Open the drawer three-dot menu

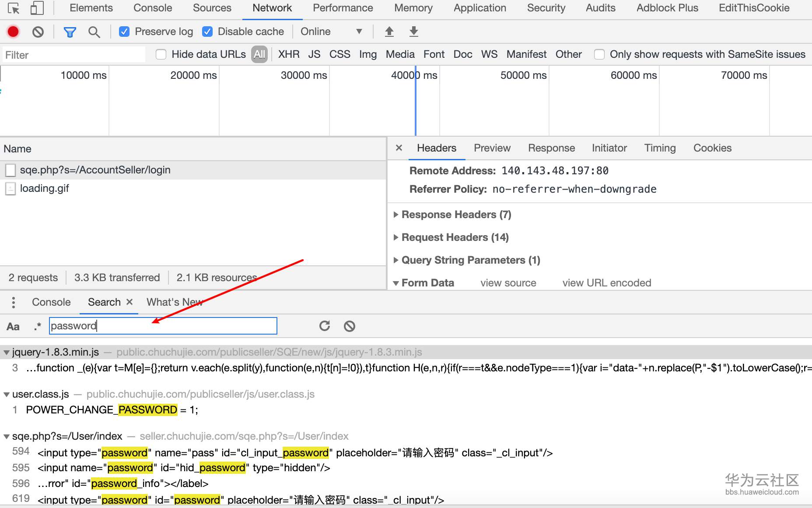pos(14,302)
